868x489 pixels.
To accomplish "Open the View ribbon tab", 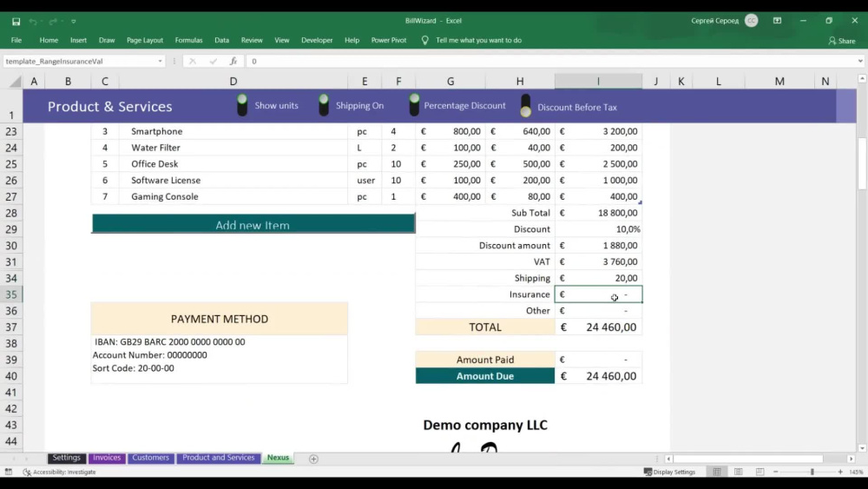I will point(282,40).
